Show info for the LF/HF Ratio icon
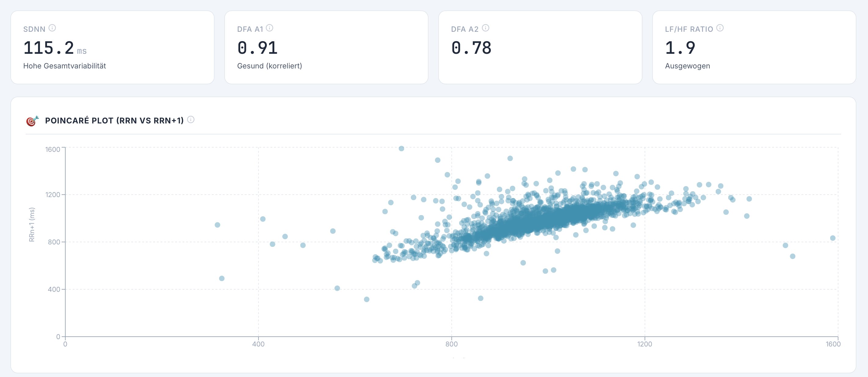868x377 pixels. (x=720, y=28)
